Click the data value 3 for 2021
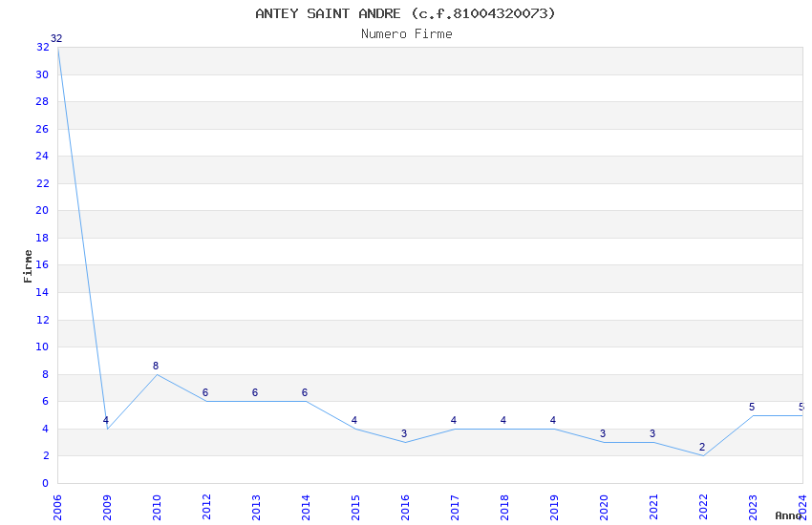This screenshot has height=525, width=812. tap(652, 433)
